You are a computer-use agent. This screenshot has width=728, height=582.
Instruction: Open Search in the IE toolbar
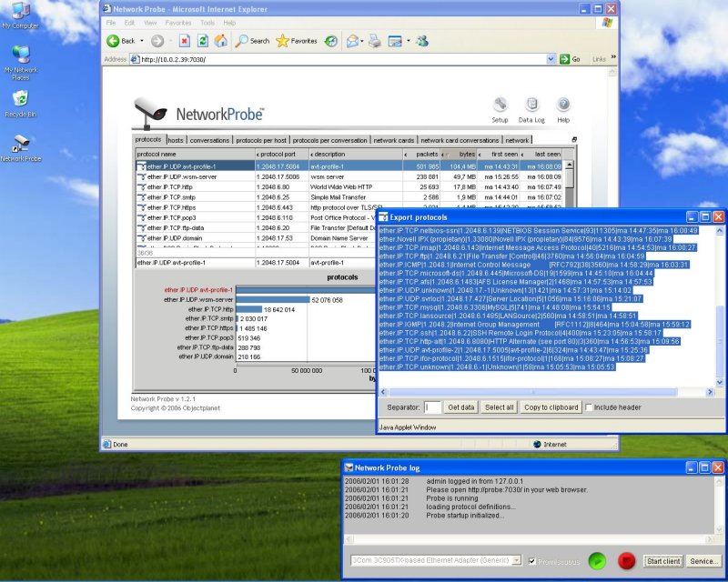tap(252, 41)
